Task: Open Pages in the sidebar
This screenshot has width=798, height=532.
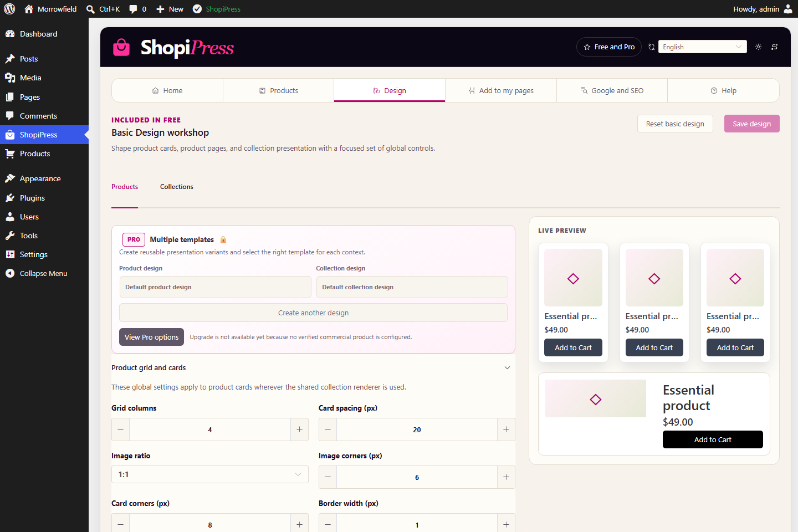Action: click(44, 97)
